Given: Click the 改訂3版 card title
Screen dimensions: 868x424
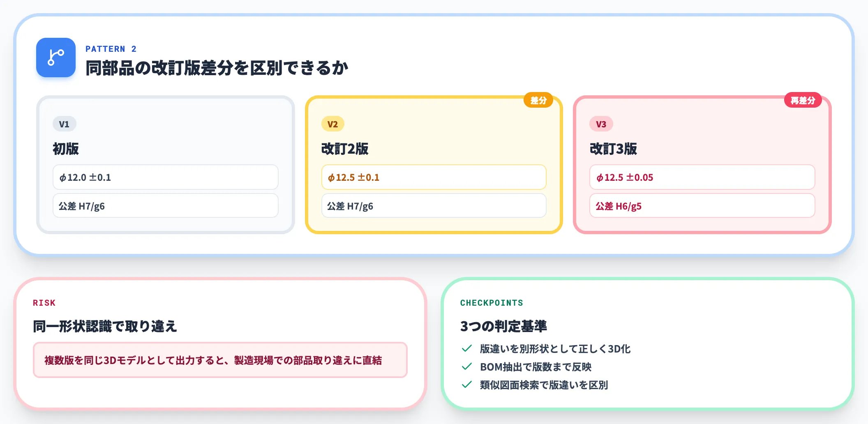Looking at the screenshot, I should (613, 149).
